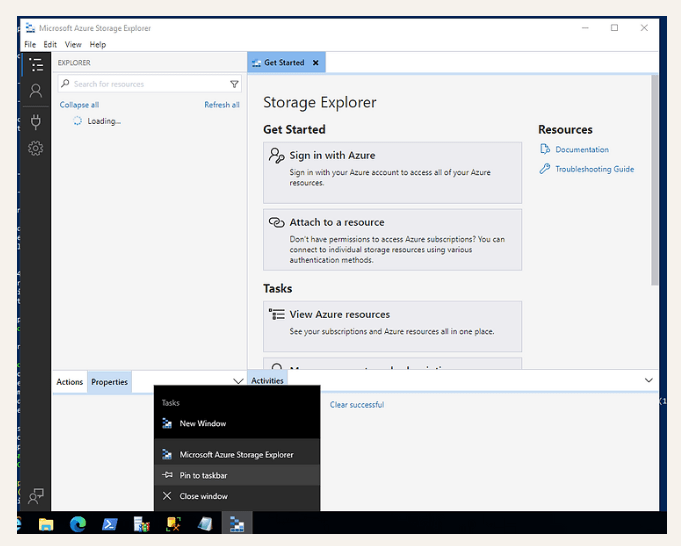
Task: Click the X icon beside Close window
Action: 167,496
